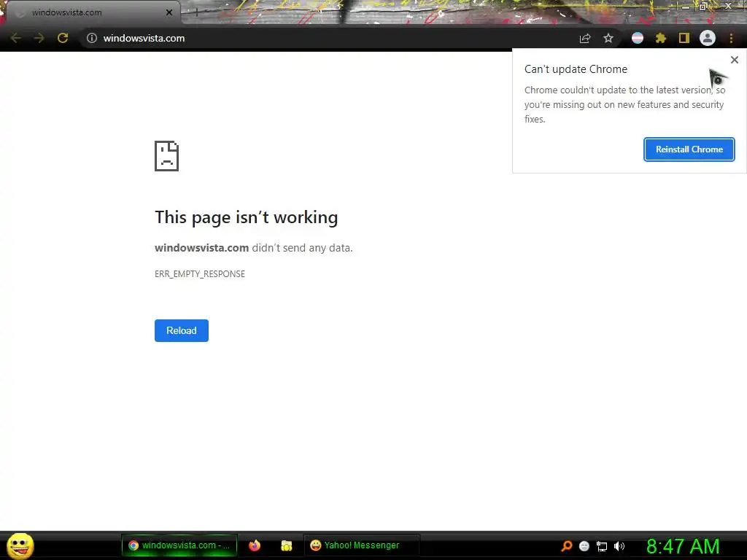The height and width of the screenshot is (560, 747).
Task: Click the bold windowsvista.com text in error message
Action: coord(201,248)
